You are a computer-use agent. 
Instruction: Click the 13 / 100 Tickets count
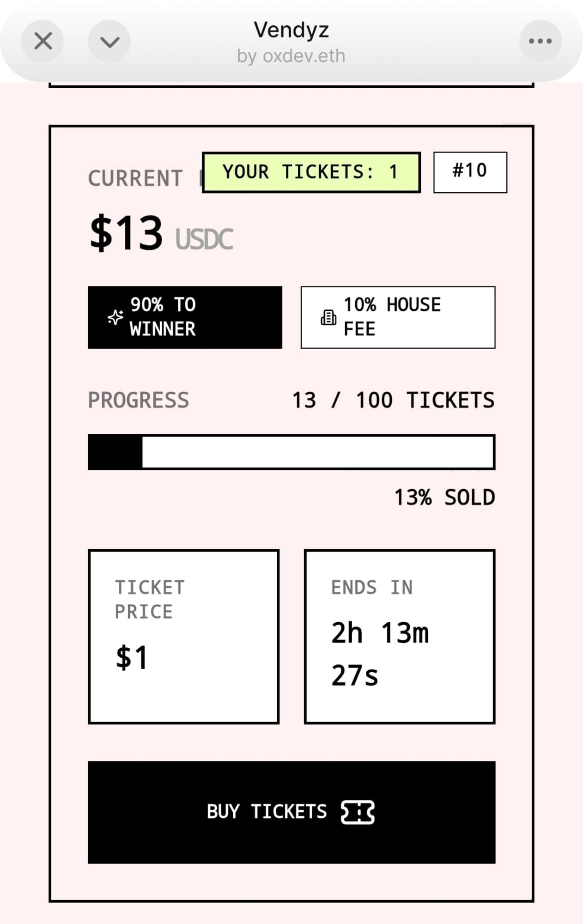click(393, 400)
